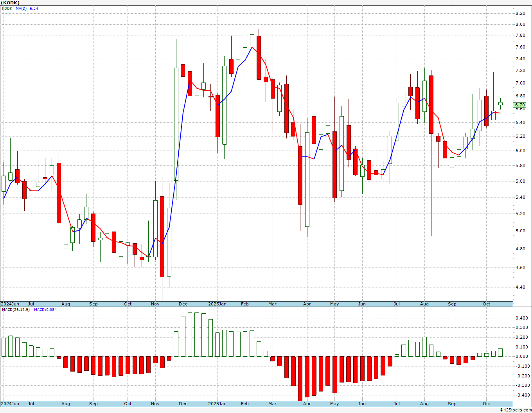
Task: Click the 6.40 price axis label
Action: (520, 123)
